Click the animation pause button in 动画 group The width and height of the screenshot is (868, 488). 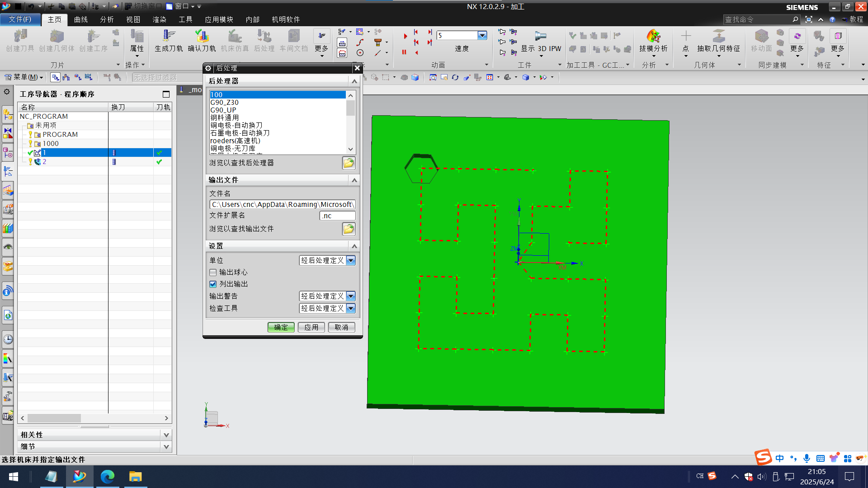(404, 52)
